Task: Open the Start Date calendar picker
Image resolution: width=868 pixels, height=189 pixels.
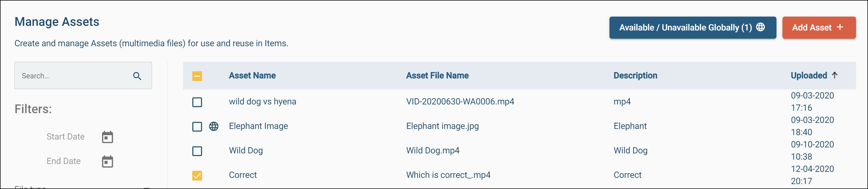Action: 108,137
